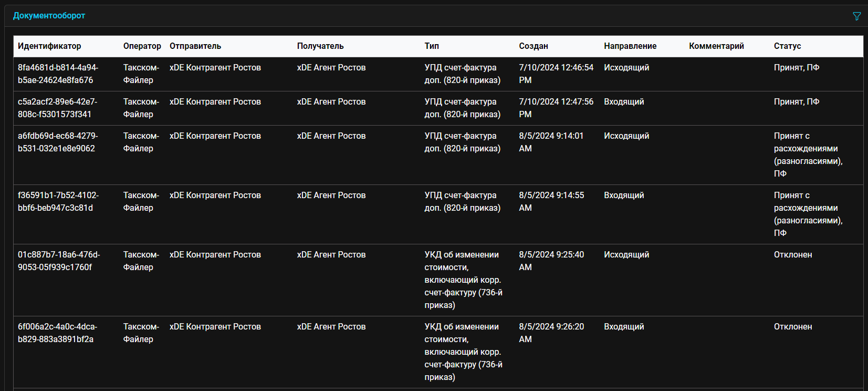Image resolution: width=868 pixels, height=391 pixels.
Task: Click УПД счет-фактура type in 8fa4681d row
Action: click(x=463, y=74)
